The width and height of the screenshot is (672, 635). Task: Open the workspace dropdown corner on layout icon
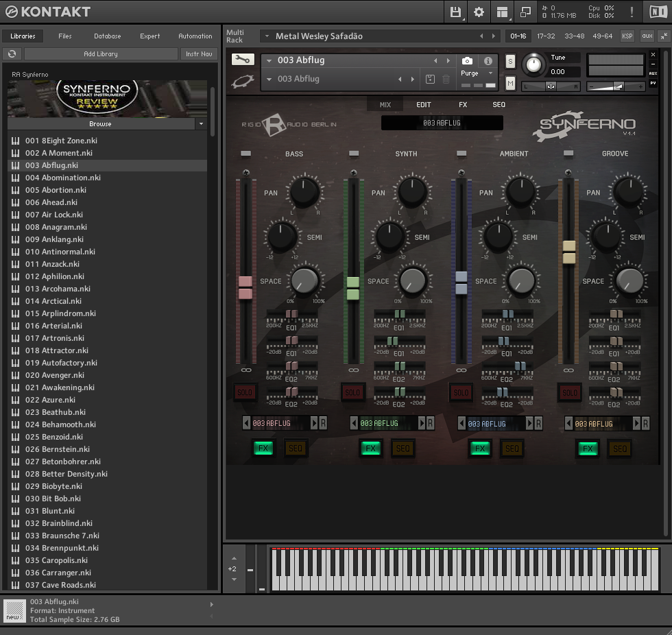click(x=509, y=19)
